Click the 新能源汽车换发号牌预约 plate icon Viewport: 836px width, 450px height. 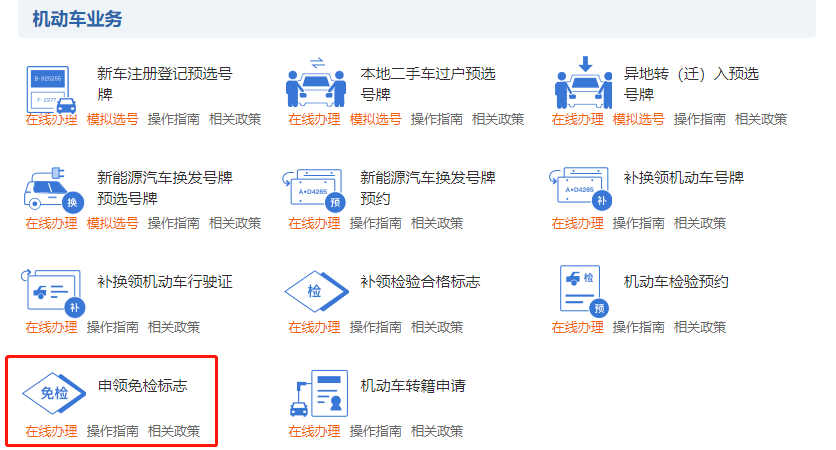[315, 190]
